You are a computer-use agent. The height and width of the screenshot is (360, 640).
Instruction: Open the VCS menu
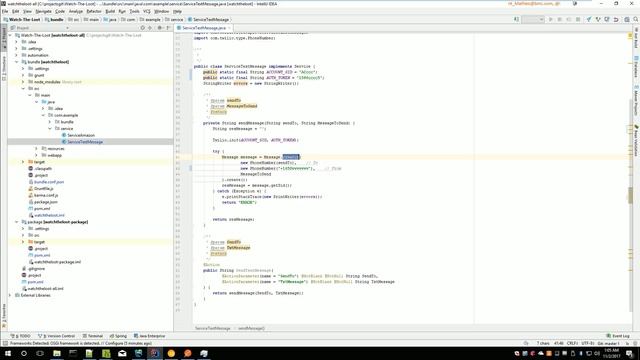click(x=147, y=11)
